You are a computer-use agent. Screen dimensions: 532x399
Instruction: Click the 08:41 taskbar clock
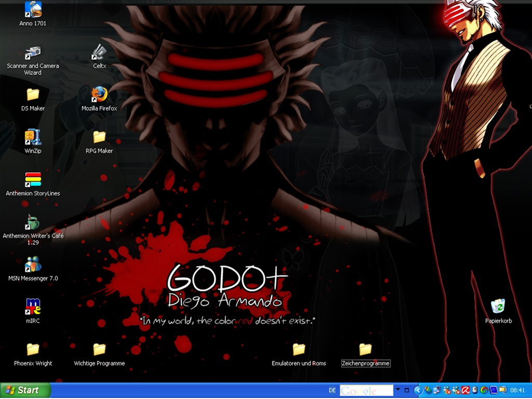pos(517,391)
